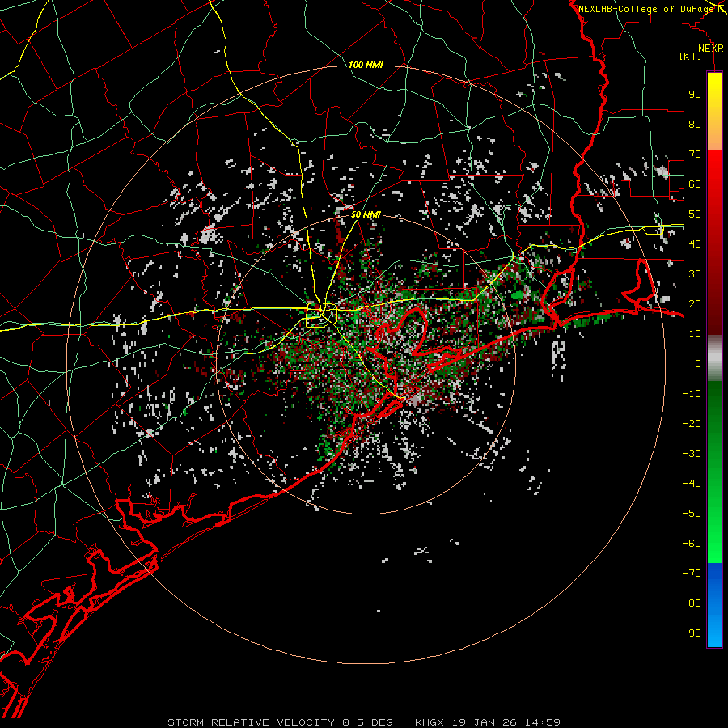Select the "60" value on the velocity scale
Screen dimensions: 728x728
pyautogui.click(x=695, y=184)
